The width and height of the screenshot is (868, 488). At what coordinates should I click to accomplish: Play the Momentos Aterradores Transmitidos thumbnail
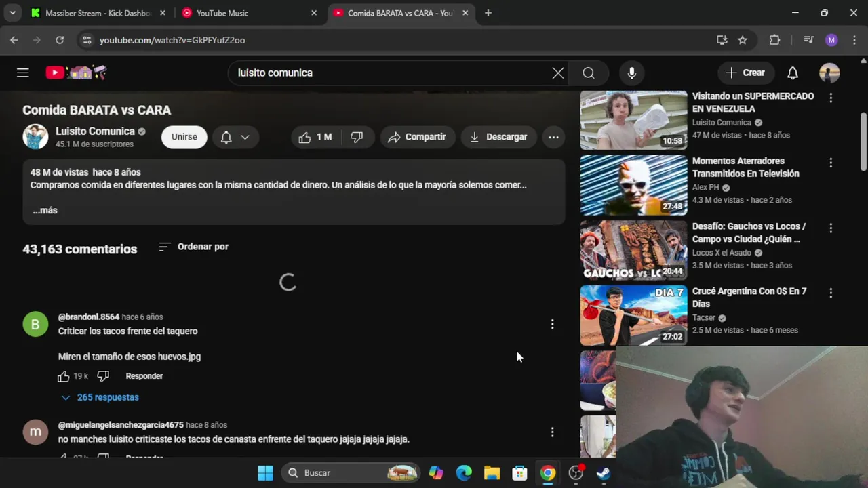point(633,185)
